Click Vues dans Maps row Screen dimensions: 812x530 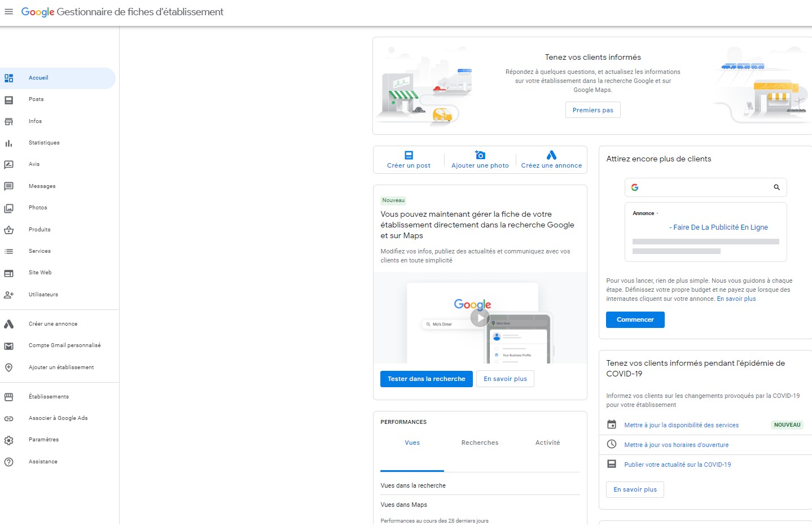point(480,505)
